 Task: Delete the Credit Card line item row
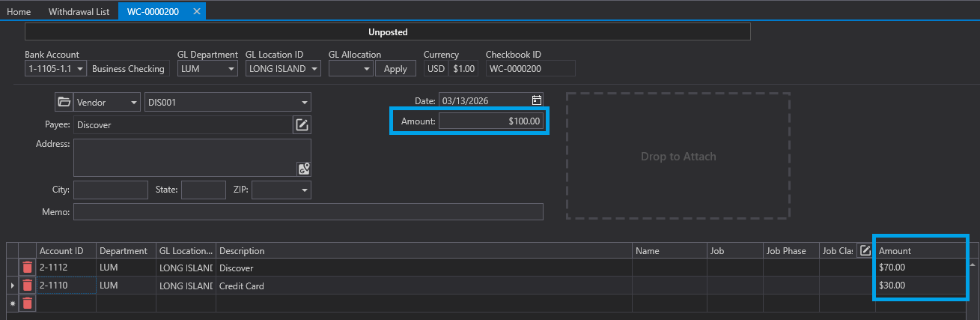click(x=28, y=286)
